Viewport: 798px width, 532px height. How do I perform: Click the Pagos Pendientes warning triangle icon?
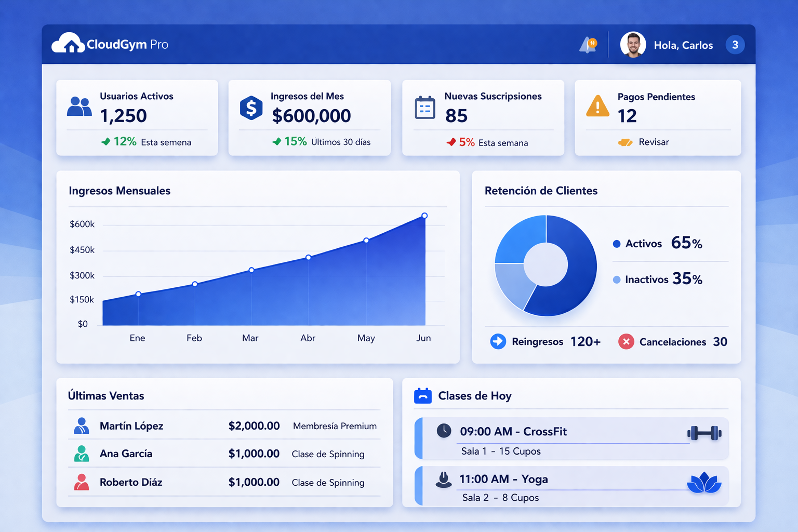[597, 106]
